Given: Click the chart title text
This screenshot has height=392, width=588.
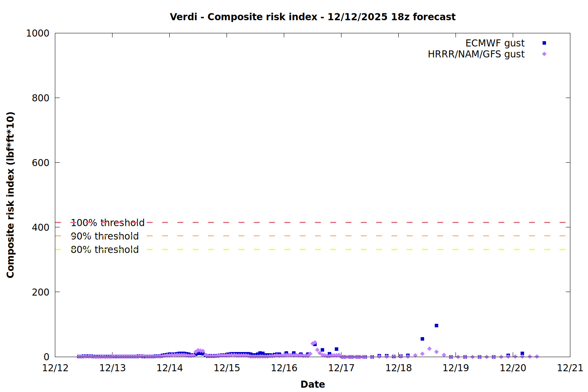Looking at the screenshot, I should 312,17.
